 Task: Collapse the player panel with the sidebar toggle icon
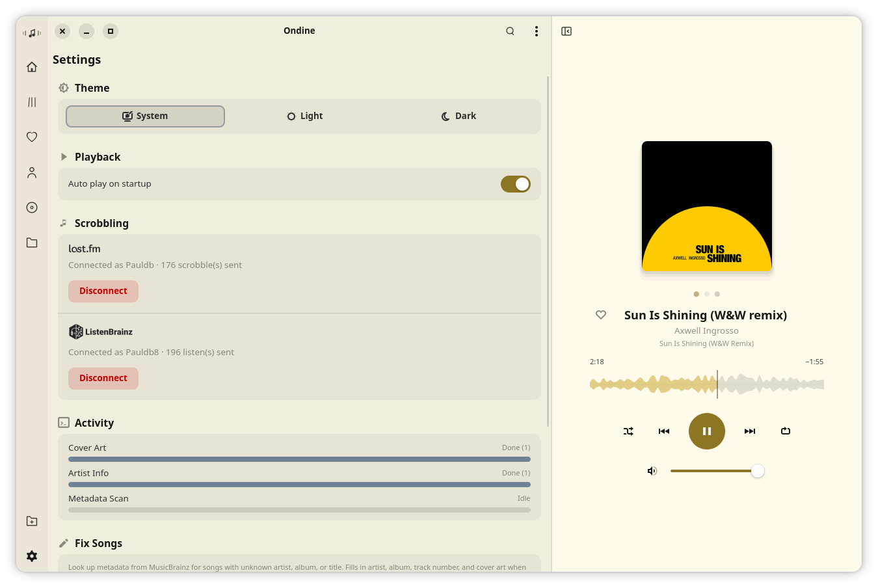(x=566, y=31)
